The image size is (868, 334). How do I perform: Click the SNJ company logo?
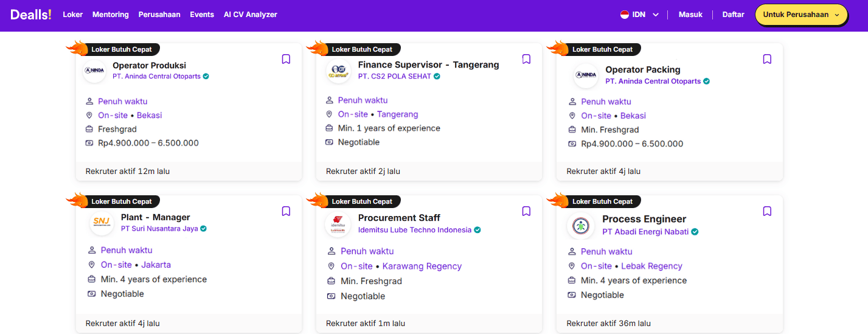click(x=102, y=223)
